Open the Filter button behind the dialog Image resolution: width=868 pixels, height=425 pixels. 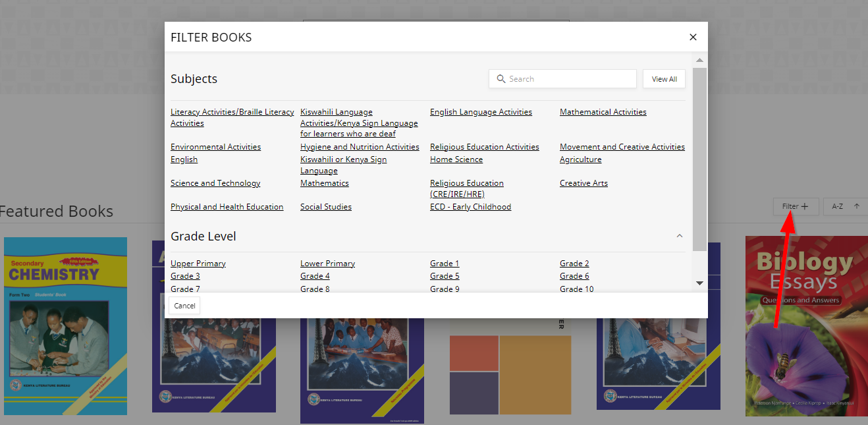pyautogui.click(x=796, y=206)
